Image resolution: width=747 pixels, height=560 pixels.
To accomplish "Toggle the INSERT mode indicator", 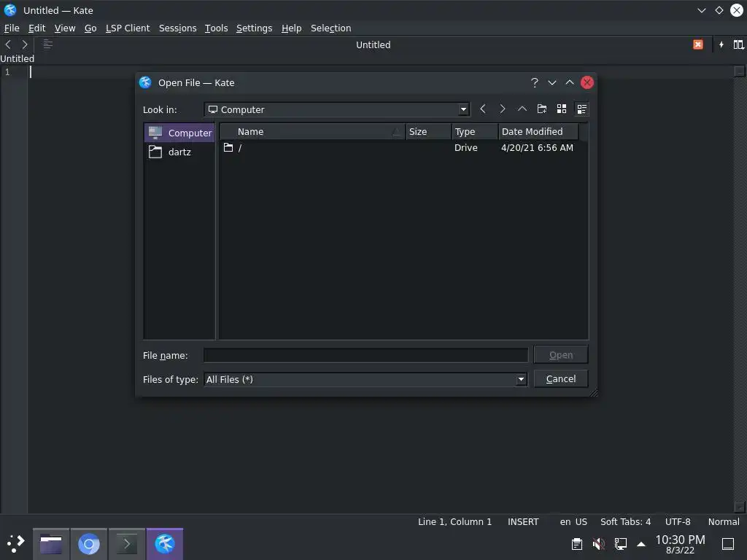I will pyautogui.click(x=523, y=522).
